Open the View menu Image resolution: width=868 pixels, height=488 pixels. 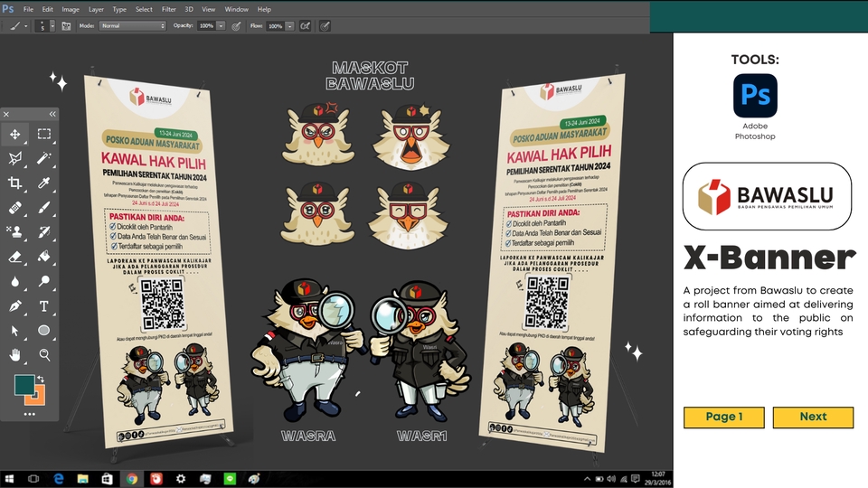coord(209,9)
